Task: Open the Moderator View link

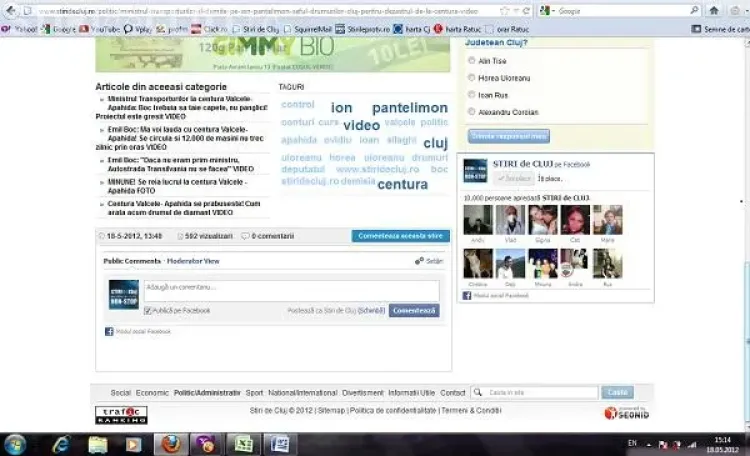Action: (x=193, y=261)
